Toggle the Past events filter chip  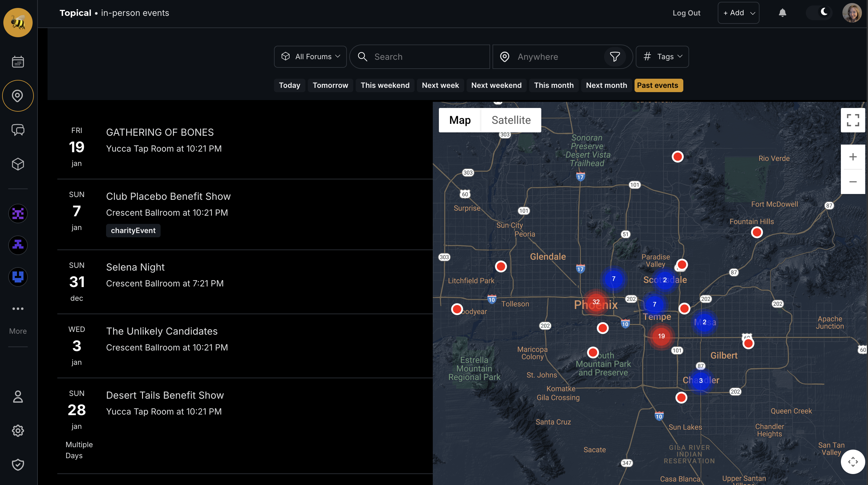click(x=658, y=85)
